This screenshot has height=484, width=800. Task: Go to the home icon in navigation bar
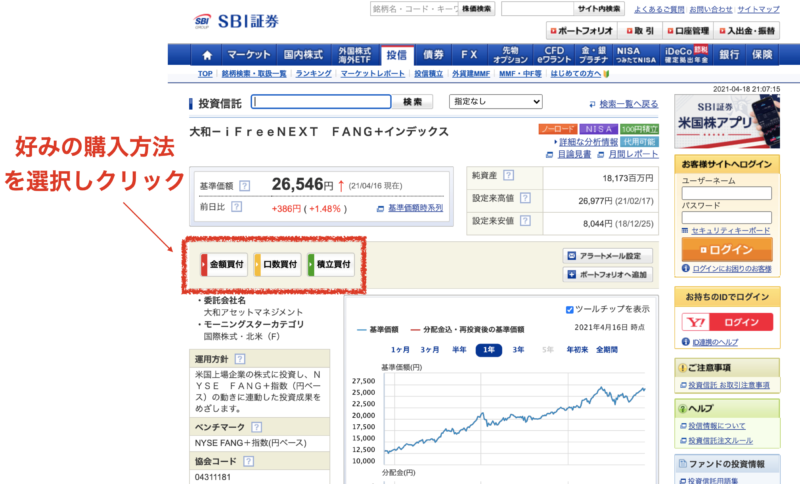tap(207, 55)
